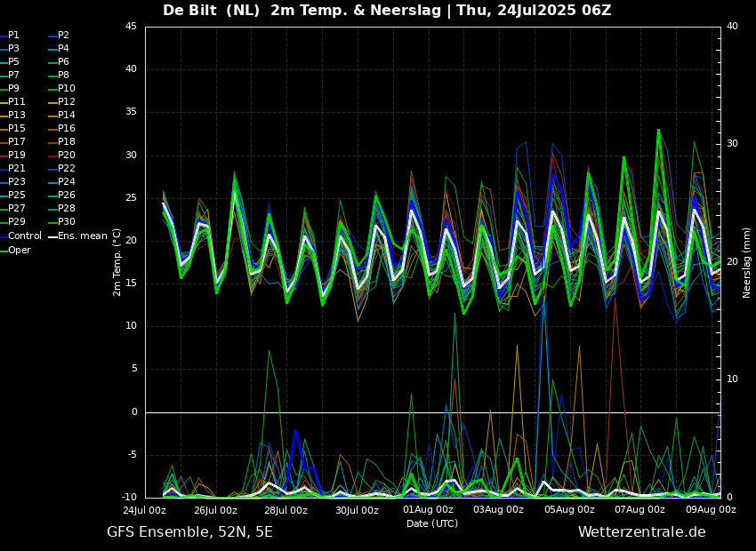Screen dimensions: 756x551
Task: Click the Wetterzentrale.de text
Action: (x=641, y=532)
